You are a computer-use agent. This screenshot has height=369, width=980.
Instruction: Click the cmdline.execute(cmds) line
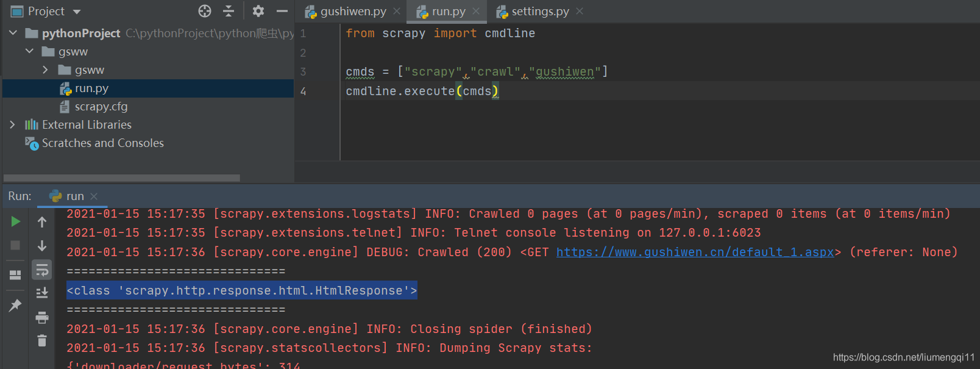pyautogui.click(x=422, y=91)
